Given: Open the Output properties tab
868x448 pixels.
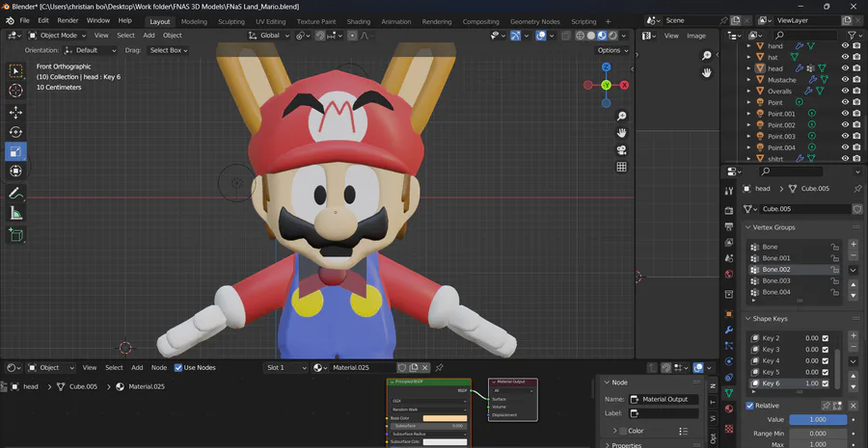Looking at the screenshot, I should pos(729,226).
